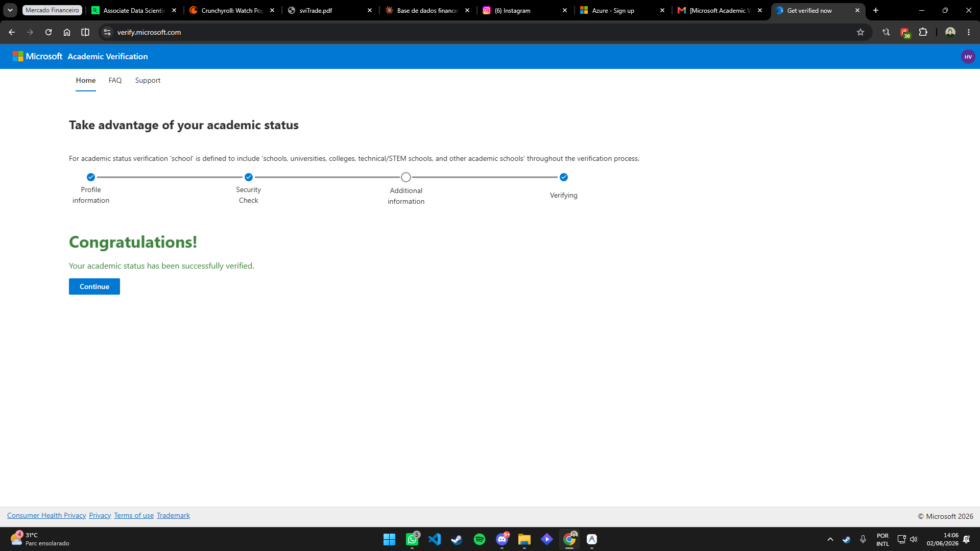Click the Continue button
The height and width of the screenshot is (551, 980).
[94, 286]
